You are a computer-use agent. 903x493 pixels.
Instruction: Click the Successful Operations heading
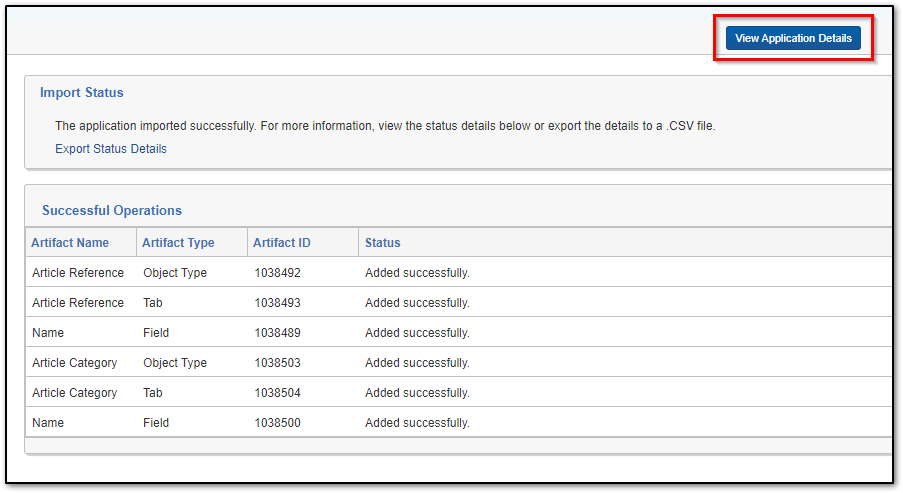point(112,210)
